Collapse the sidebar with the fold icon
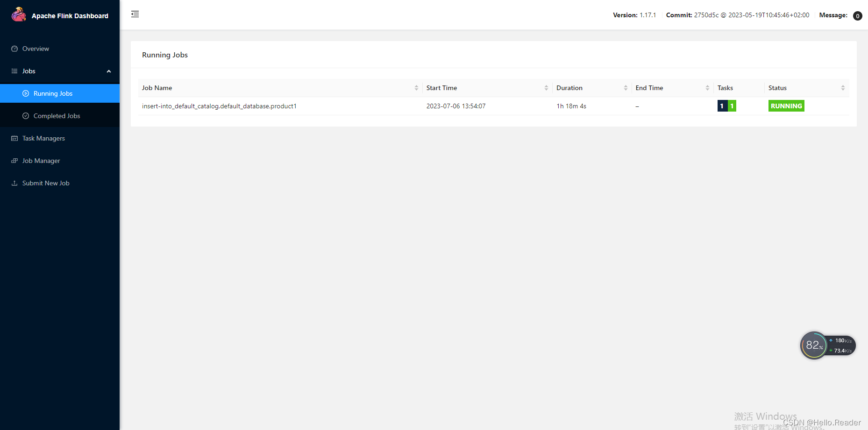868x430 pixels. (135, 14)
